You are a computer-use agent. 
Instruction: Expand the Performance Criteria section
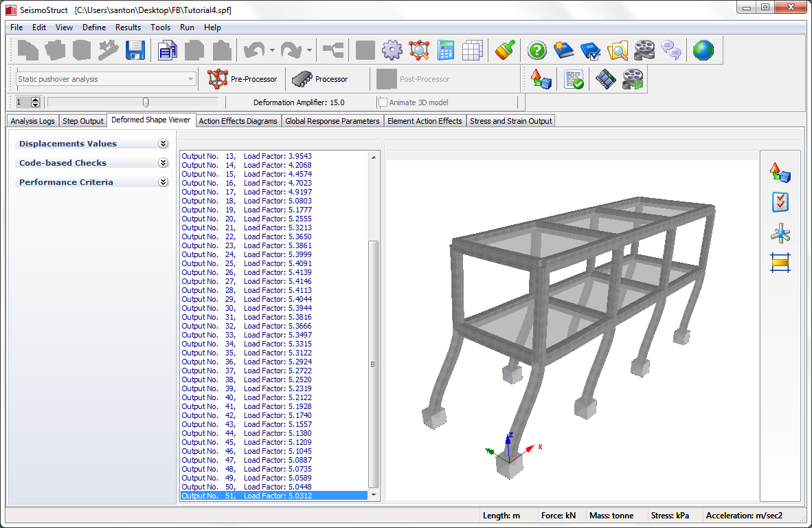163,182
